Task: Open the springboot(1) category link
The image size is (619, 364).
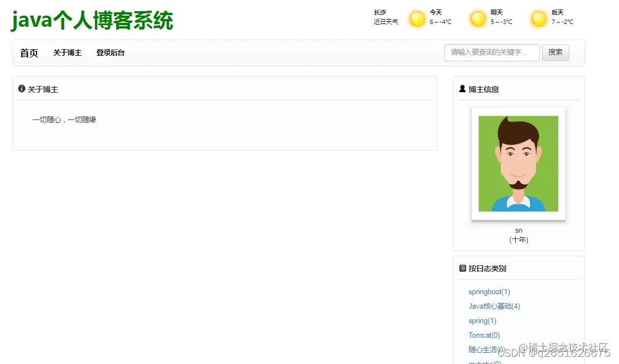Action: [489, 292]
